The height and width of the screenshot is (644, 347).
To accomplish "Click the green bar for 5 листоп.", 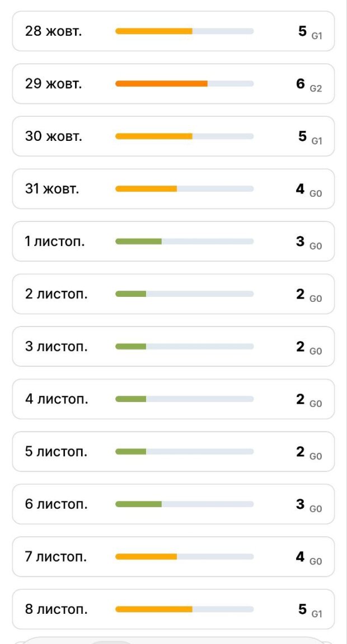I will click(130, 452).
